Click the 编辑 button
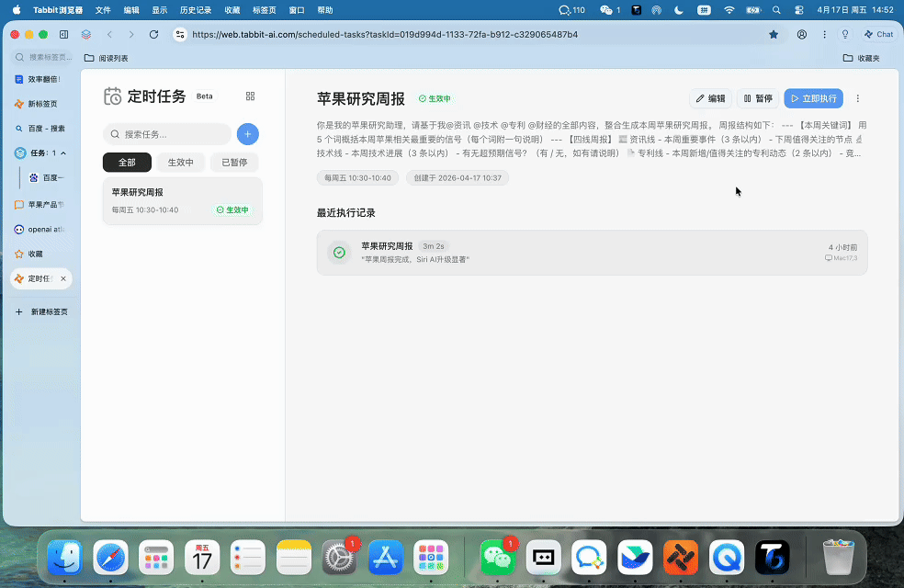The height and width of the screenshot is (588, 904). [710, 98]
